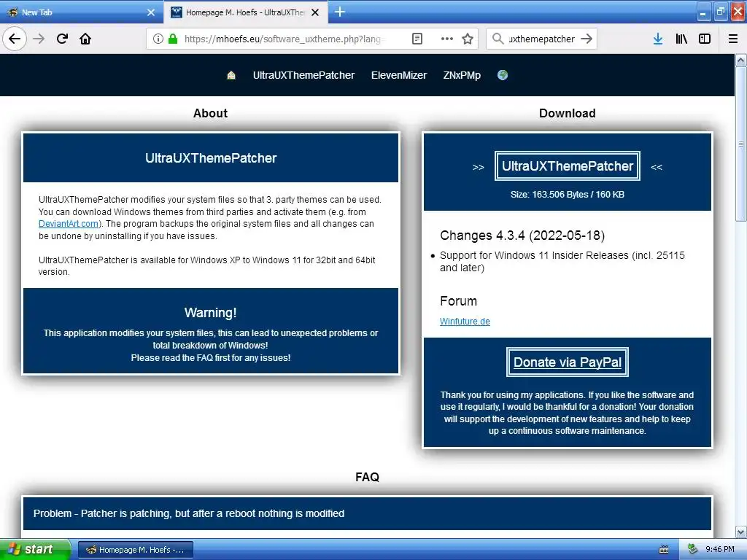Click the scrollbar up arrow

point(741,60)
